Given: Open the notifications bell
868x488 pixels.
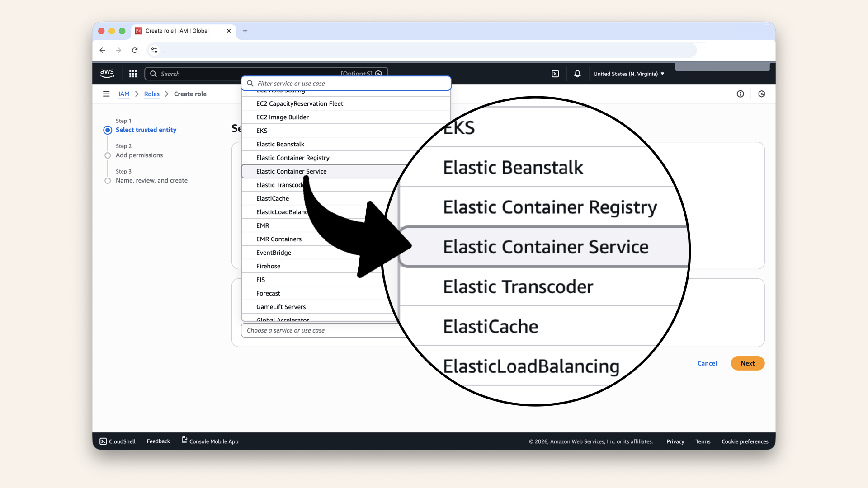Looking at the screenshot, I should [577, 73].
